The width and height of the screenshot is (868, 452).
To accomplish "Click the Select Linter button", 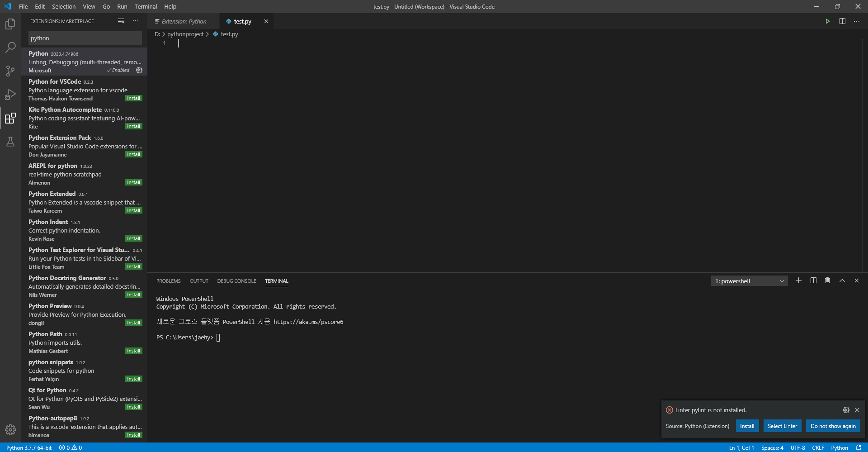I will pos(783,426).
